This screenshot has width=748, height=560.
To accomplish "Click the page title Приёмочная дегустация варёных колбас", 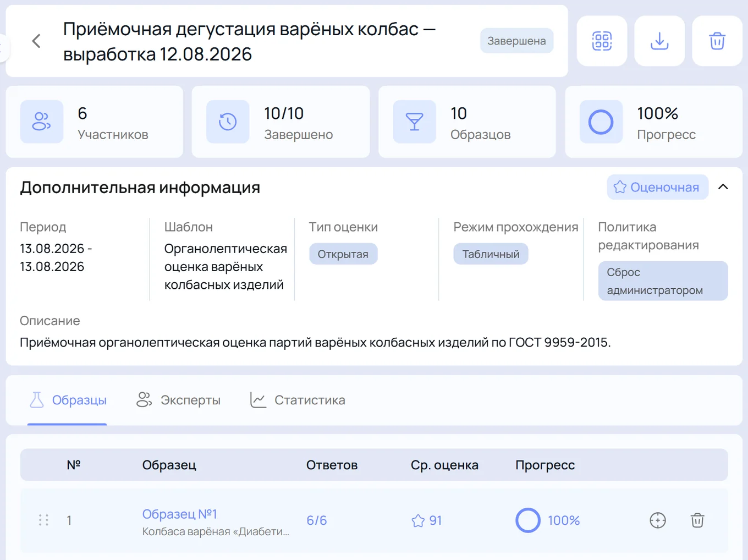I will pos(250,41).
